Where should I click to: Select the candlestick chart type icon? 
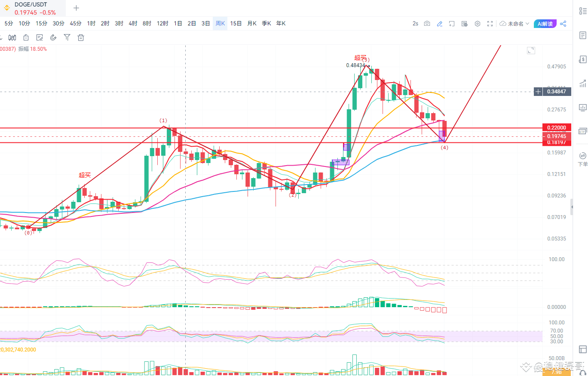12,37
